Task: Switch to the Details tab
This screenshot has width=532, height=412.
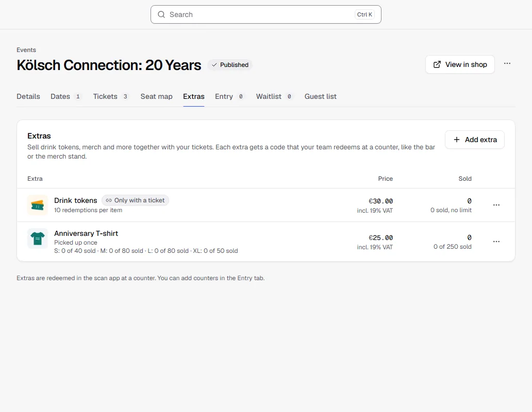Action: point(28,97)
